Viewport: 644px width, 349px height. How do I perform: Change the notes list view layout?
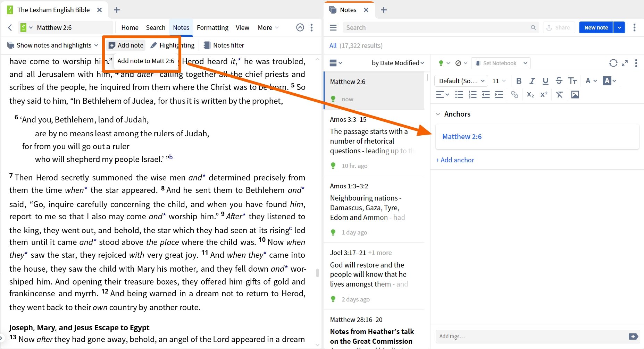click(x=336, y=63)
